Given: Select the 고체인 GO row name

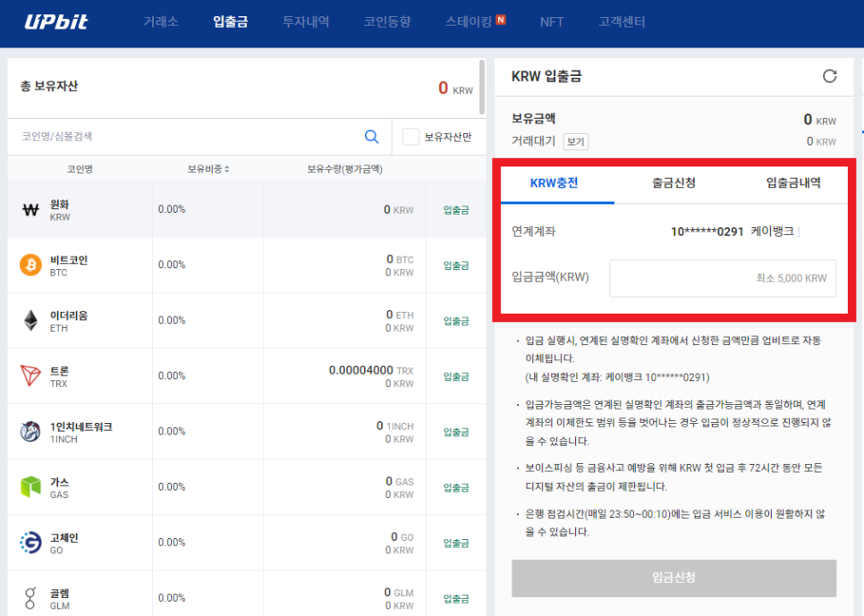Looking at the screenshot, I should click(x=64, y=544).
